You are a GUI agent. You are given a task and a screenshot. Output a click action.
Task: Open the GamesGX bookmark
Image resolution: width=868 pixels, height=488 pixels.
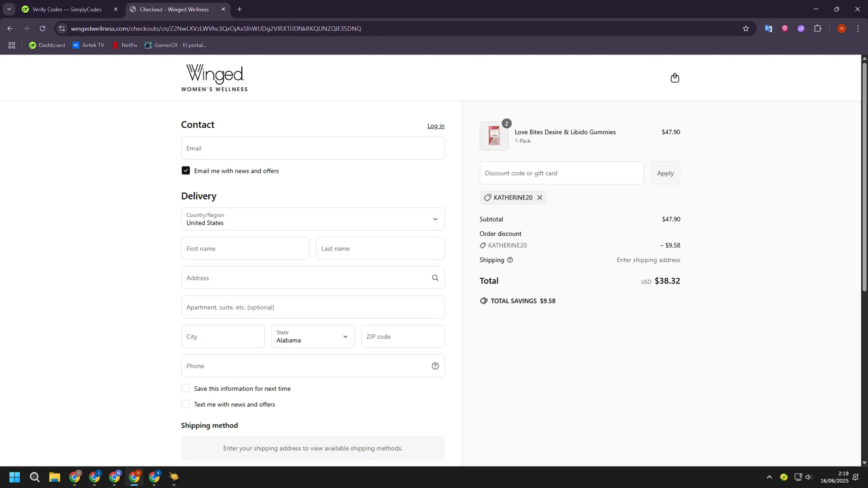tap(175, 45)
